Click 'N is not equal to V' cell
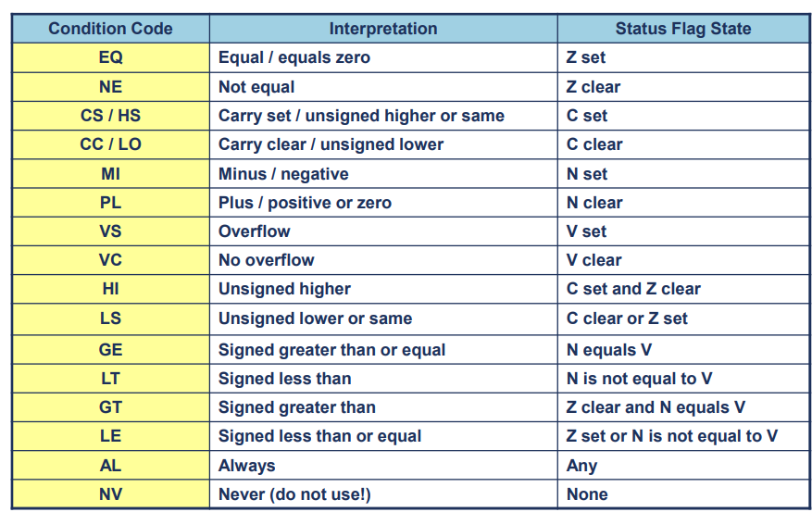This screenshot has width=812, height=512. click(x=683, y=379)
